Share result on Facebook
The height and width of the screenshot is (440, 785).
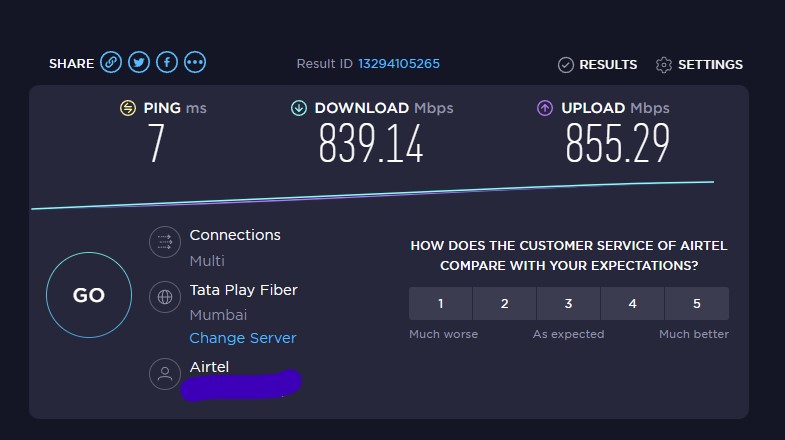[x=167, y=63]
